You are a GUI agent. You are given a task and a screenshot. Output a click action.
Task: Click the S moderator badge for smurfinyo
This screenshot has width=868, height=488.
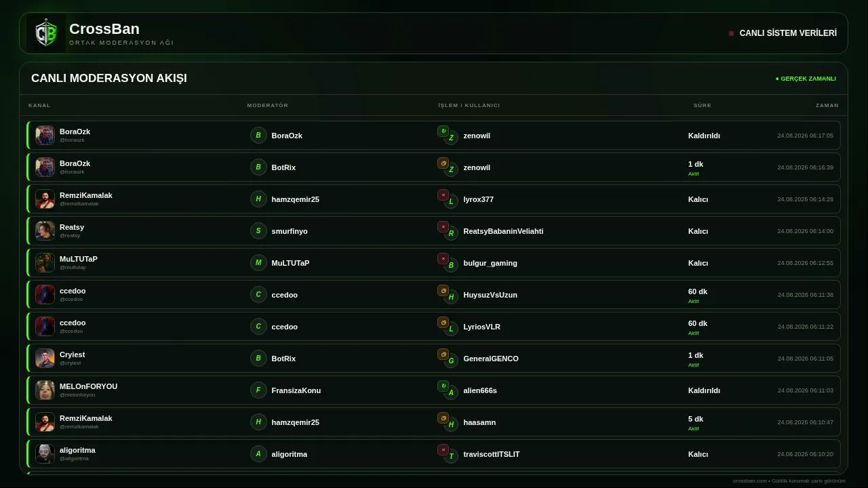[x=258, y=231]
